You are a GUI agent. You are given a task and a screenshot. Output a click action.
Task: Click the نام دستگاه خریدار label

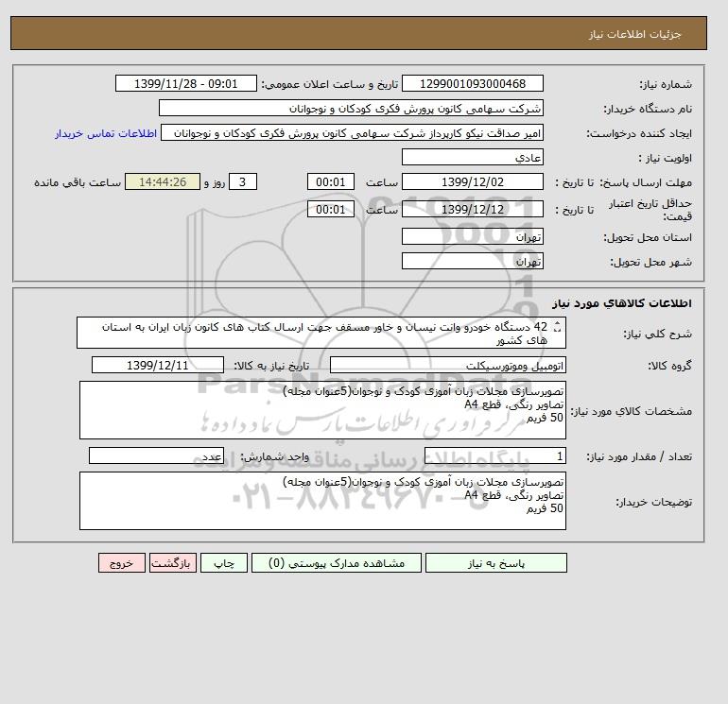[x=648, y=109]
